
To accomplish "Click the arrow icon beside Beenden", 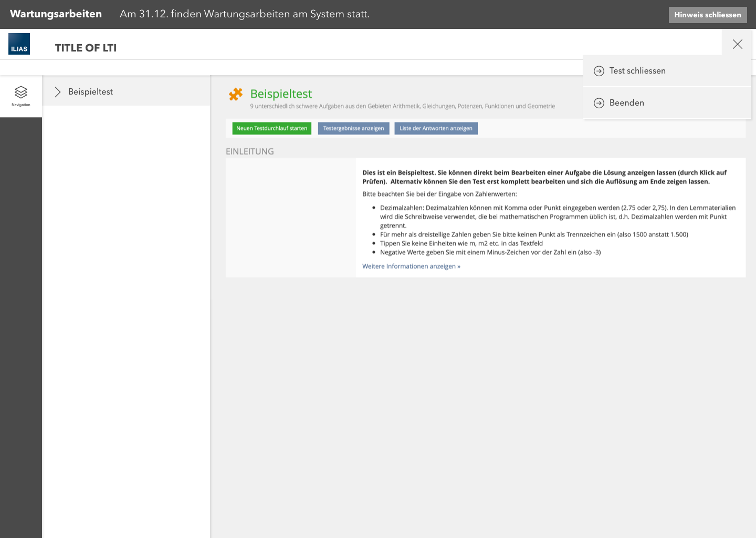I will point(598,103).
